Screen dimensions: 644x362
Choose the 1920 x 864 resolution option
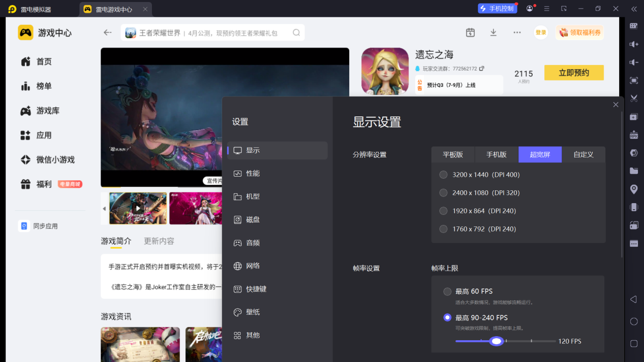[x=443, y=211]
